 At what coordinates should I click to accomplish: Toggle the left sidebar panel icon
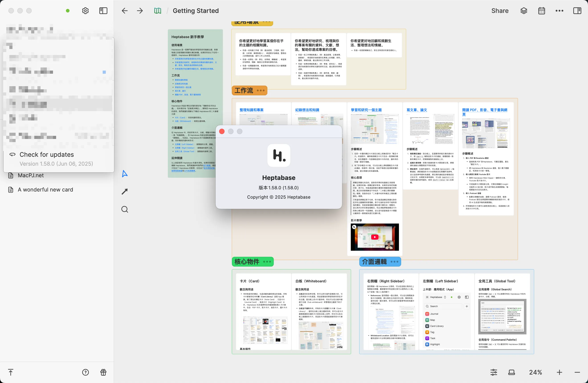103,11
